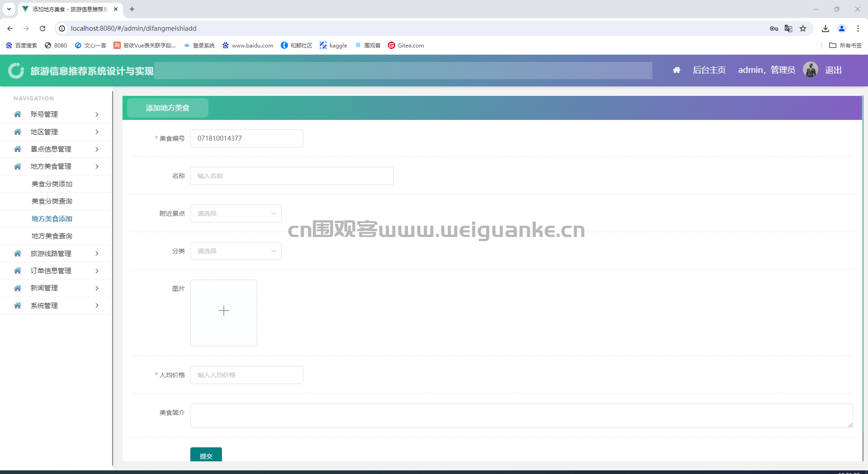Click the house icon next to 旅游线路管理
Viewport: 868px width, 474px height.
tap(18, 254)
